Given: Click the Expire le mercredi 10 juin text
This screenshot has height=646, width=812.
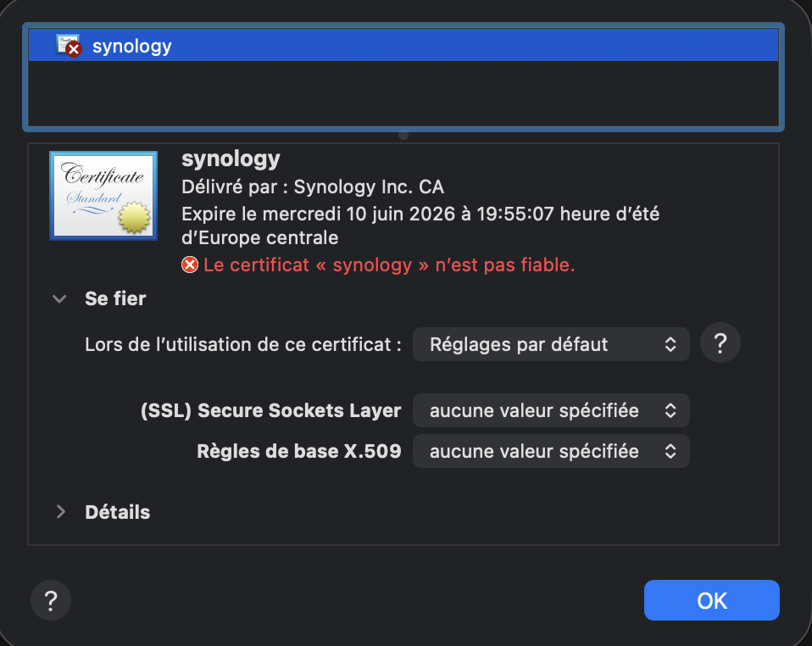Looking at the screenshot, I should (x=420, y=214).
